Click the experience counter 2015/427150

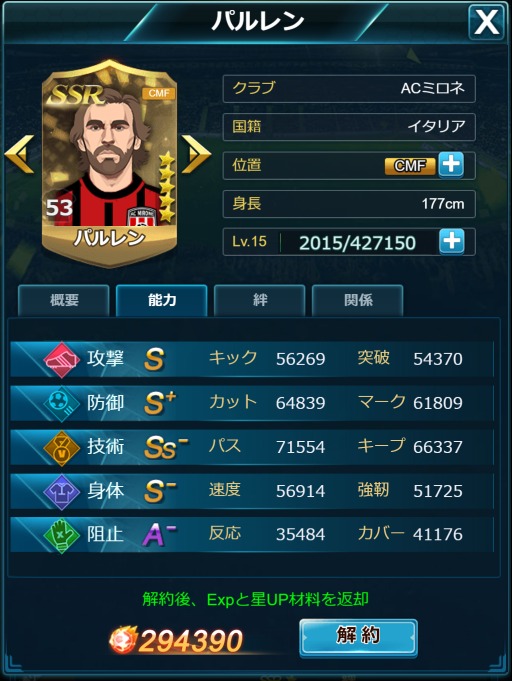pos(357,242)
